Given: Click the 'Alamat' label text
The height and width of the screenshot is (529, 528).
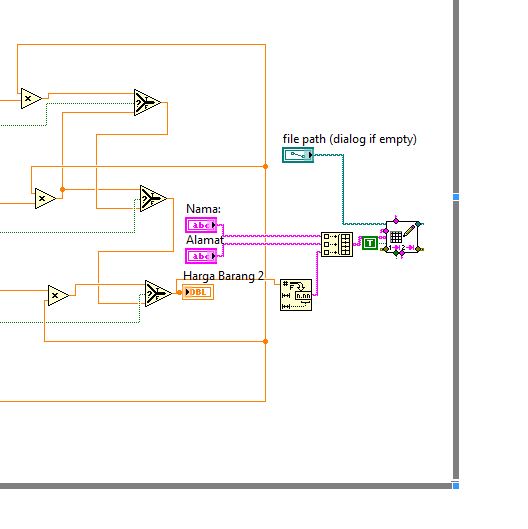Looking at the screenshot, I should pyautogui.click(x=205, y=240).
